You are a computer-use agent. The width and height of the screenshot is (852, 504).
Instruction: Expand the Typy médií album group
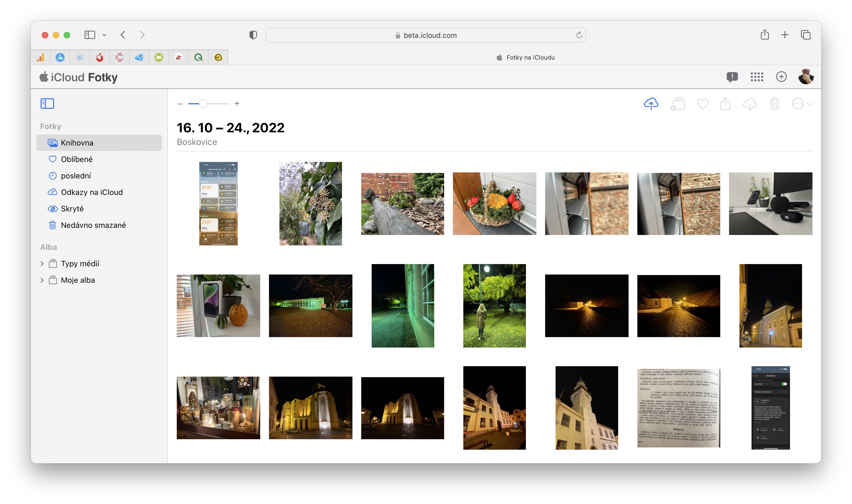(x=42, y=264)
